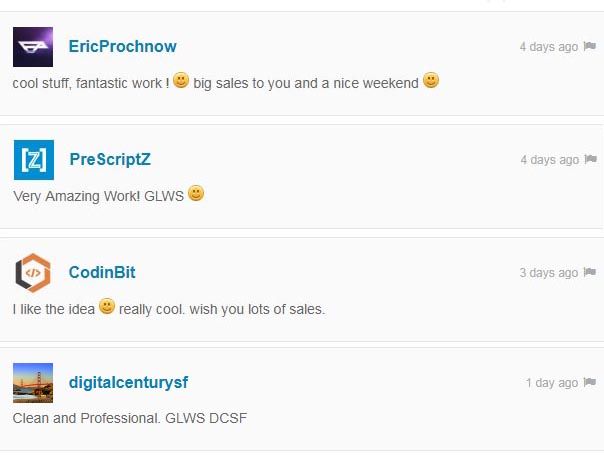Flag EricProchnow's comment using the flag icon
The image size is (604, 463).
pyautogui.click(x=590, y=46)
